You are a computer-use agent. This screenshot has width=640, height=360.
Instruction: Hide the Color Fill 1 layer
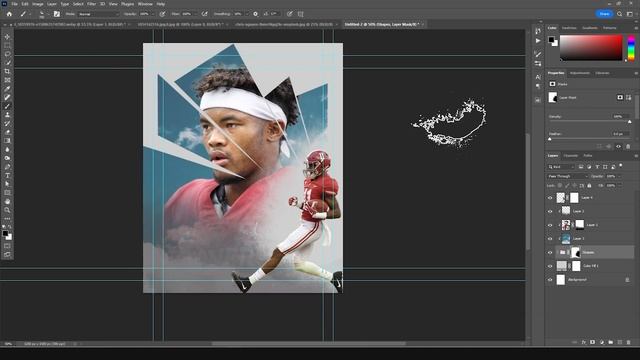(550, 266)
